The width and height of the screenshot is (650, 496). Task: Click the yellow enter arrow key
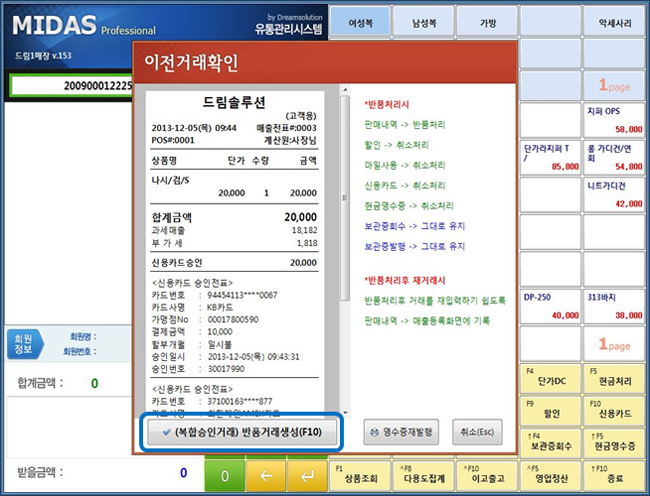(307, 476)
